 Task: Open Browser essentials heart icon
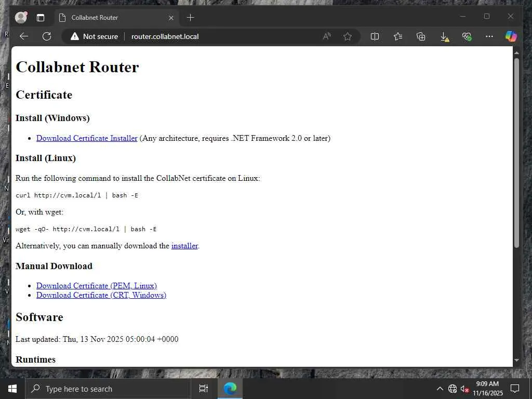click(467, 36)
